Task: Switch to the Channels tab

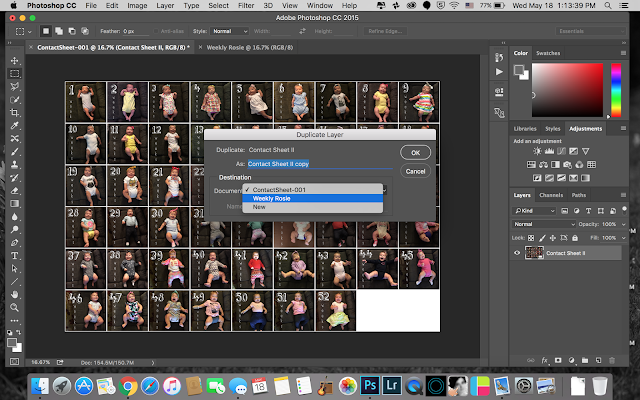Action: [551, 195]
